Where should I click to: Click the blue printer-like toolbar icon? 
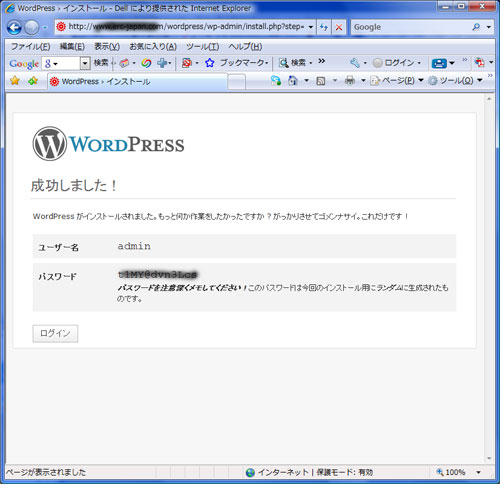pos(439,63)
